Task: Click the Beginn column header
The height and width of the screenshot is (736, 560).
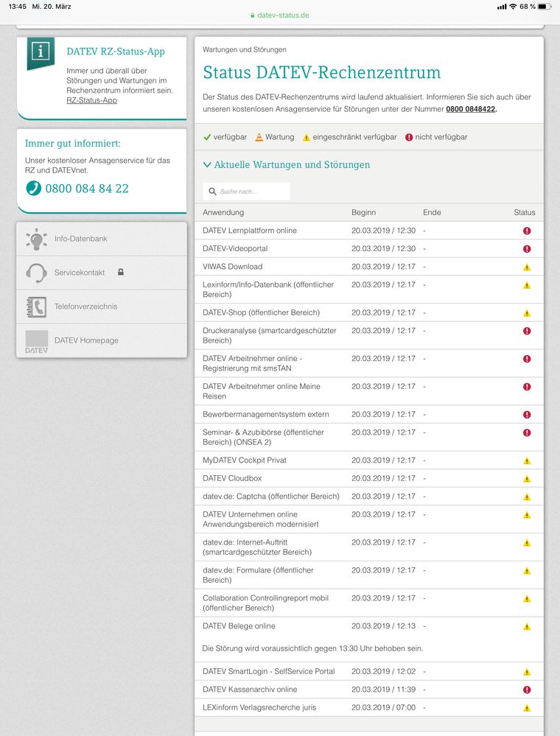Action: [x=364, y=212]
